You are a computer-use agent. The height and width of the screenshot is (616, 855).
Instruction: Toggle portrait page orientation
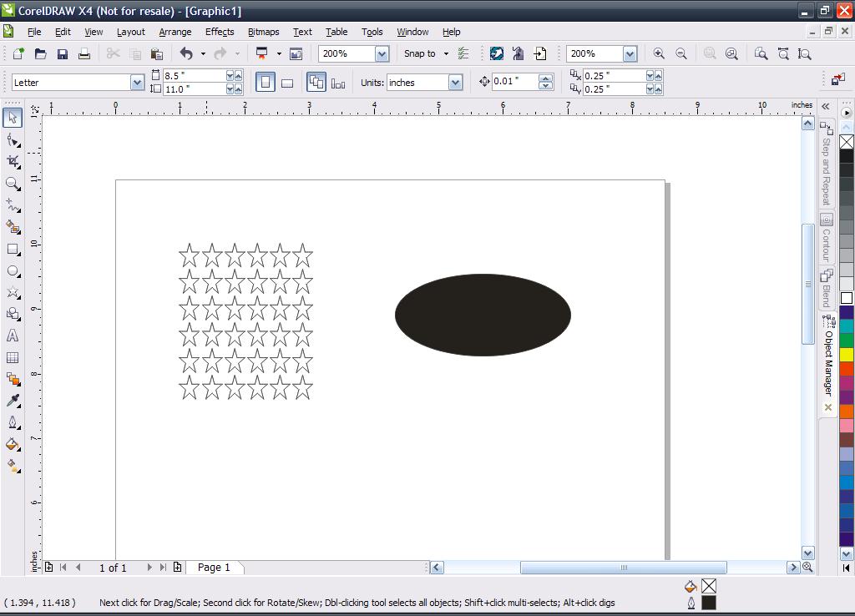click(x=266, y=83)
